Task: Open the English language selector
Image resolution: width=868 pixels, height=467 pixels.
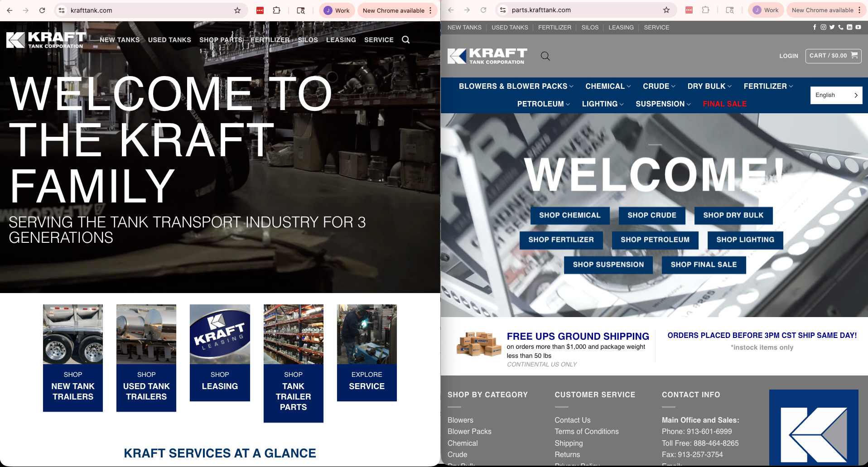Action: tap(836, 95)
